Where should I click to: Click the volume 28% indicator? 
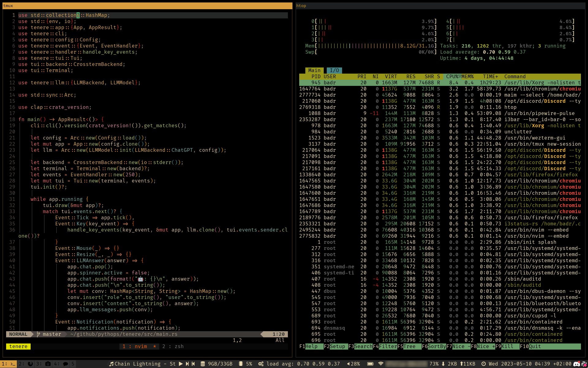pyautogui.click(x=353, y=364)
